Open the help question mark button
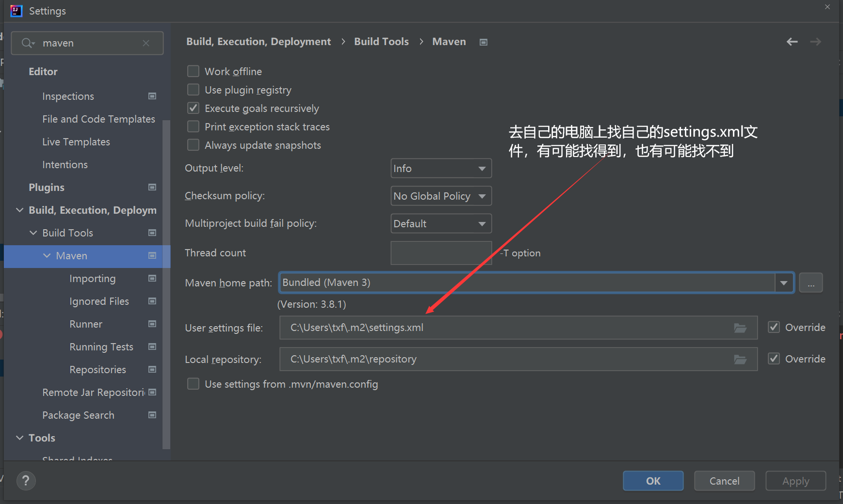Screen dimensions: 843x504 (26, 481)
